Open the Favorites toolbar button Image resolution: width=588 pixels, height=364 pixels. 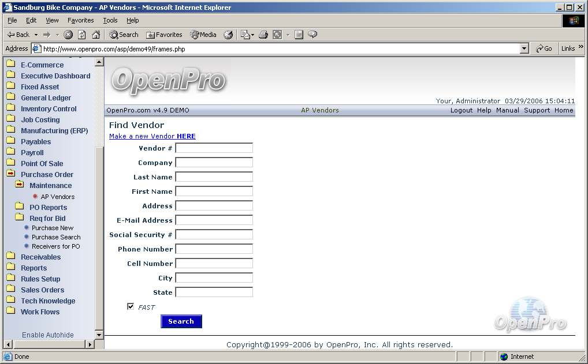[x=164, y=35]
